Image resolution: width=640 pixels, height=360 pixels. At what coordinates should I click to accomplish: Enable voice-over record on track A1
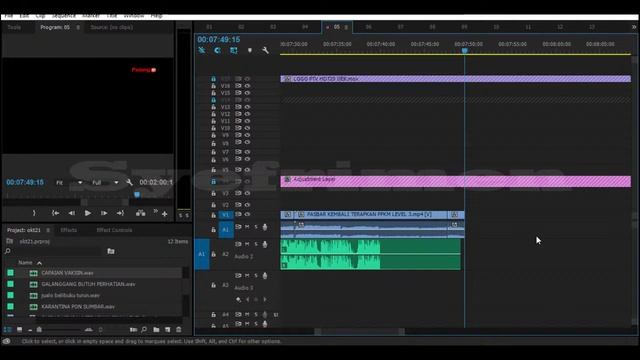(x=265, y=227)
